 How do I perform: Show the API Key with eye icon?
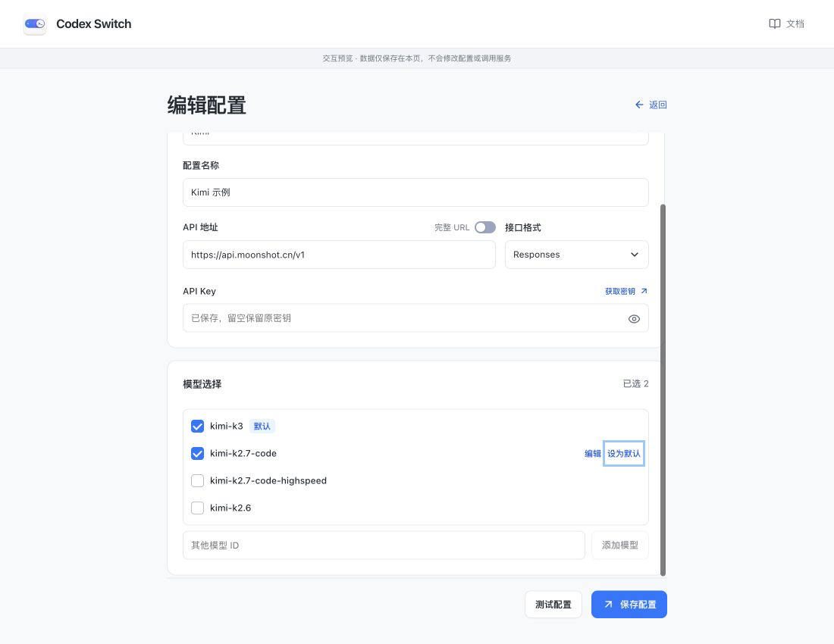tap(634, 319)
